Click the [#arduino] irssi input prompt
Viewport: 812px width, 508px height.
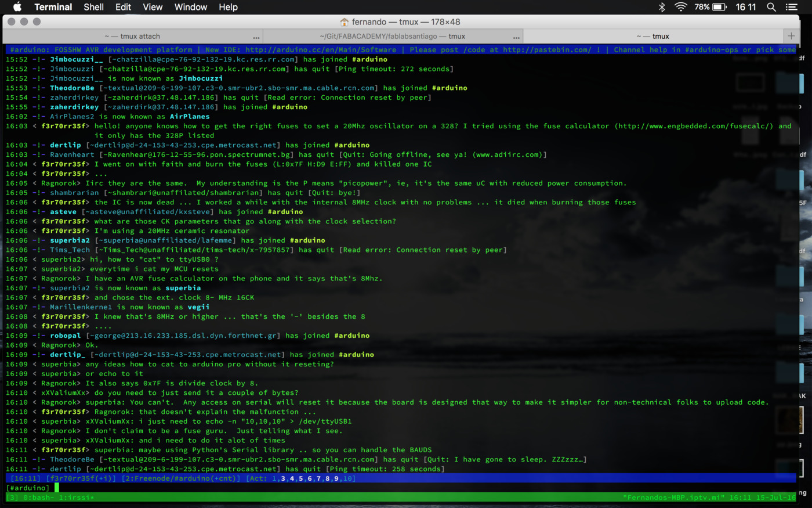28,488
